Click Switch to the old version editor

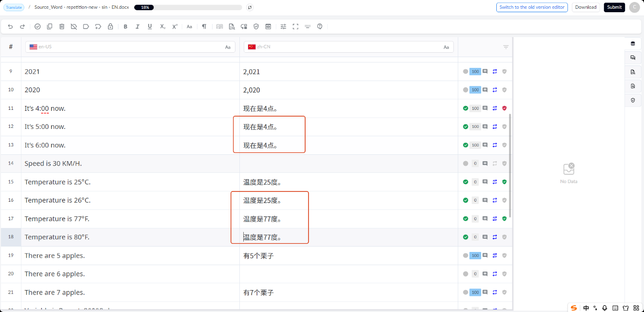pyautogui.click(x=532, y=7)
